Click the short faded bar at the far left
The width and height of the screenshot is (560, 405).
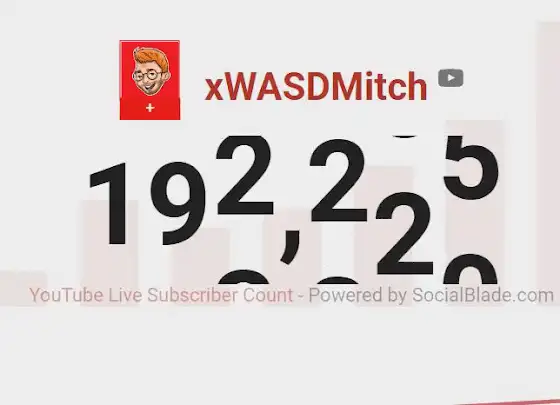pos(24,289)
